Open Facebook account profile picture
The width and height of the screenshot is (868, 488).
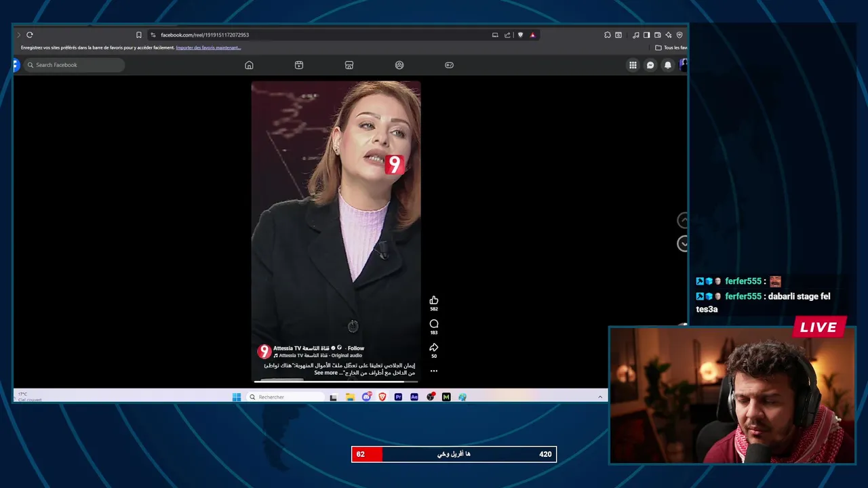pyautogui.click(x=684, y=65)
